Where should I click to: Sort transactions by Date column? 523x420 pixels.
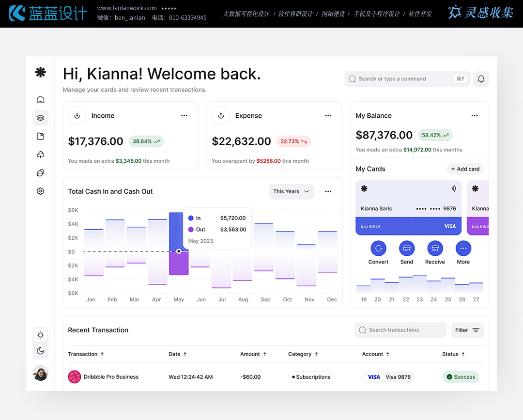[177, 354]
